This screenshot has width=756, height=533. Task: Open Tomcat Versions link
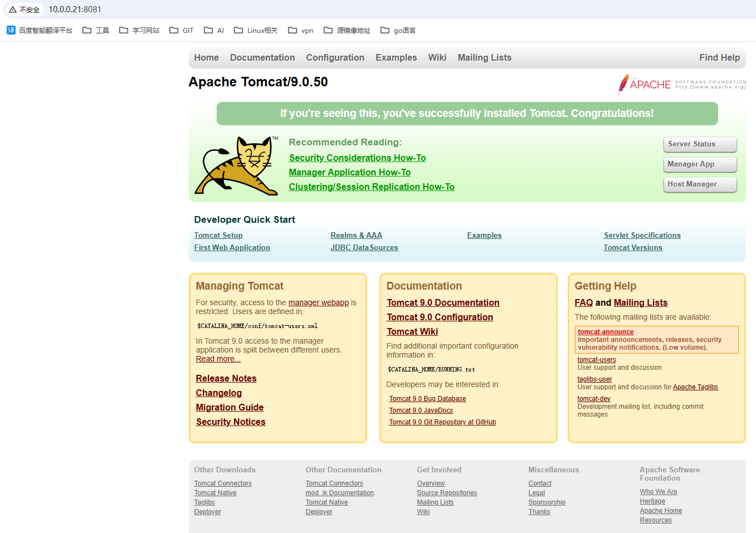point(633,248)
